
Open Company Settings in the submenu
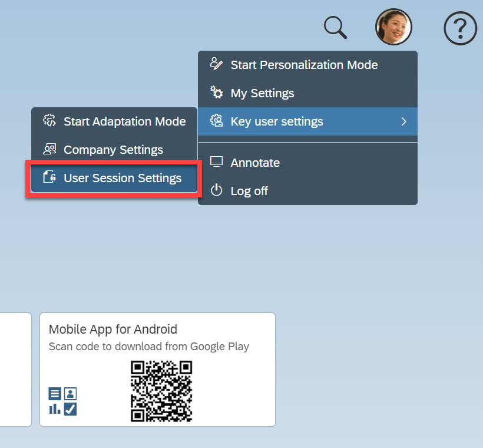pos(114,150)
